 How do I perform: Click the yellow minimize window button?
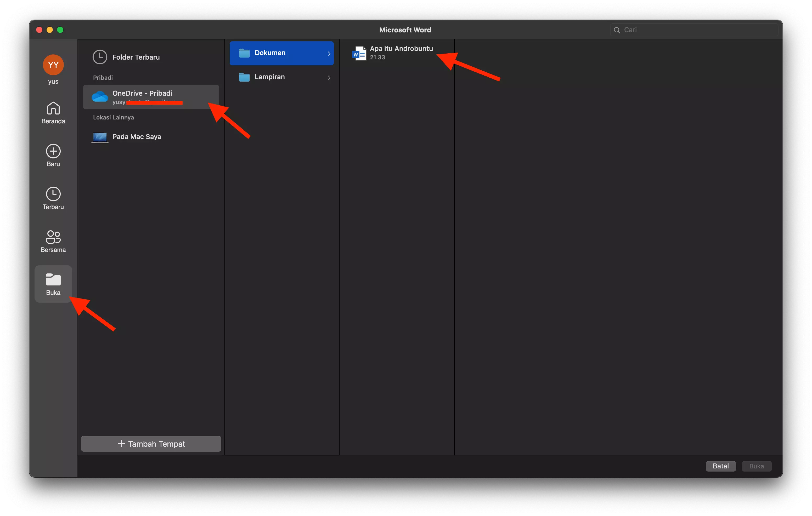point(49,30)
